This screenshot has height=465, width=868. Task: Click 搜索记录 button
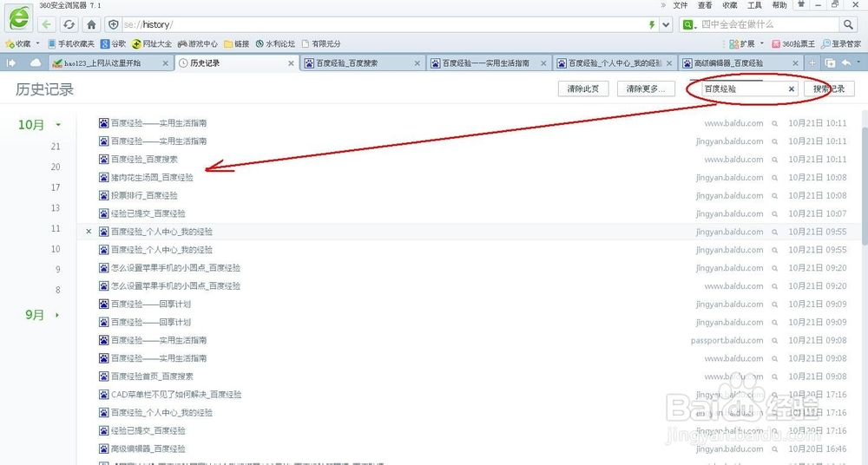tap(829, 88)
